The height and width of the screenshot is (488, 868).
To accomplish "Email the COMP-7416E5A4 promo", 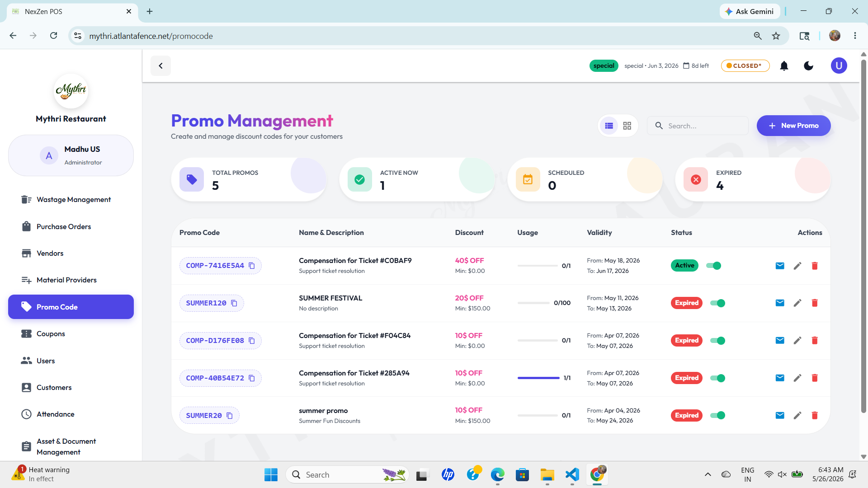I will [x=780, y=266].
